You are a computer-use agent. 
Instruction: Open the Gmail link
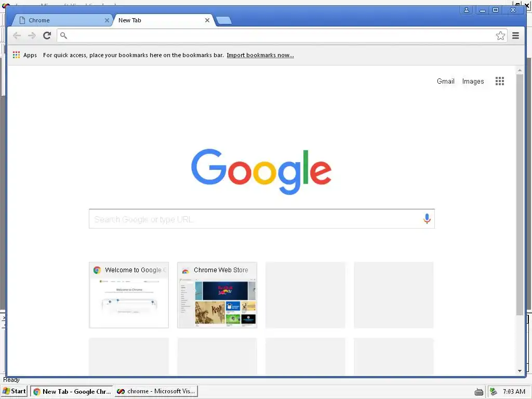point(445,82)
